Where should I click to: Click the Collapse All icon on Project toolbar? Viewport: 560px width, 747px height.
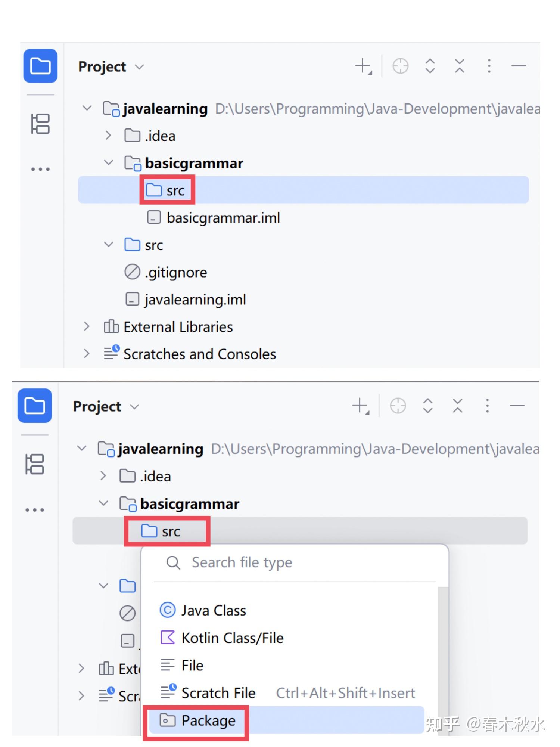pyautogui.click(x=459, y=65)
